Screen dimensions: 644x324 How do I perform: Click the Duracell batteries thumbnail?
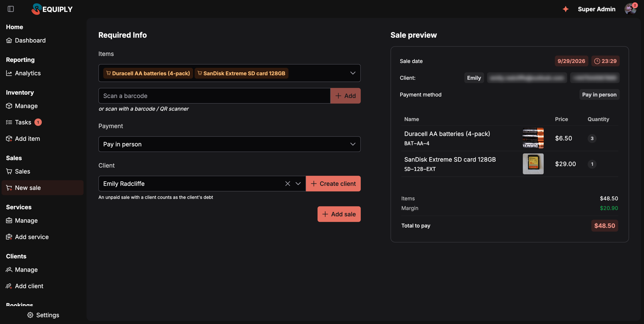(x=533, y=138)
